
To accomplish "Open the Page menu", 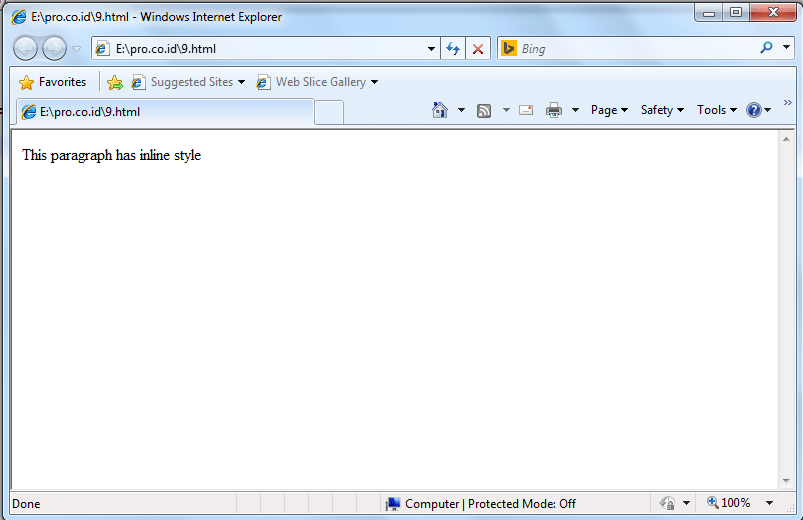I will point(608,110).
